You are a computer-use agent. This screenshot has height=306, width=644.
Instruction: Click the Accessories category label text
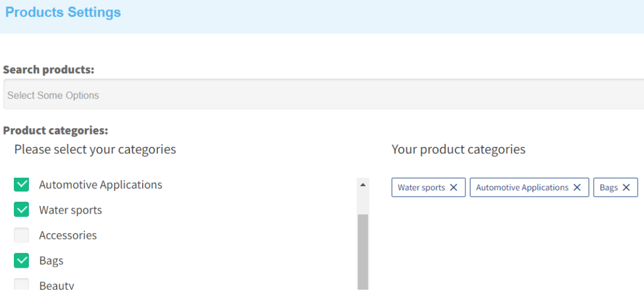[x=68, y=236]
